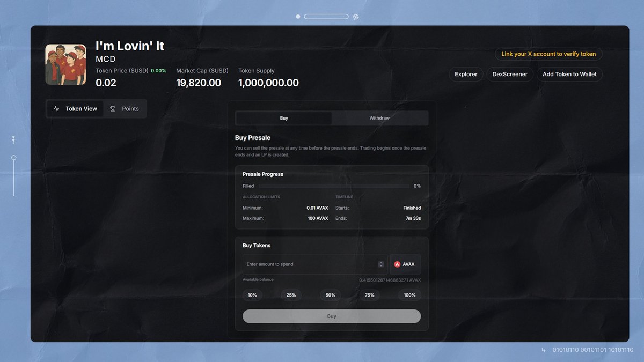Link your X account to verify token
The width and height of the screenshot is (644, 362).
[548, 54]
